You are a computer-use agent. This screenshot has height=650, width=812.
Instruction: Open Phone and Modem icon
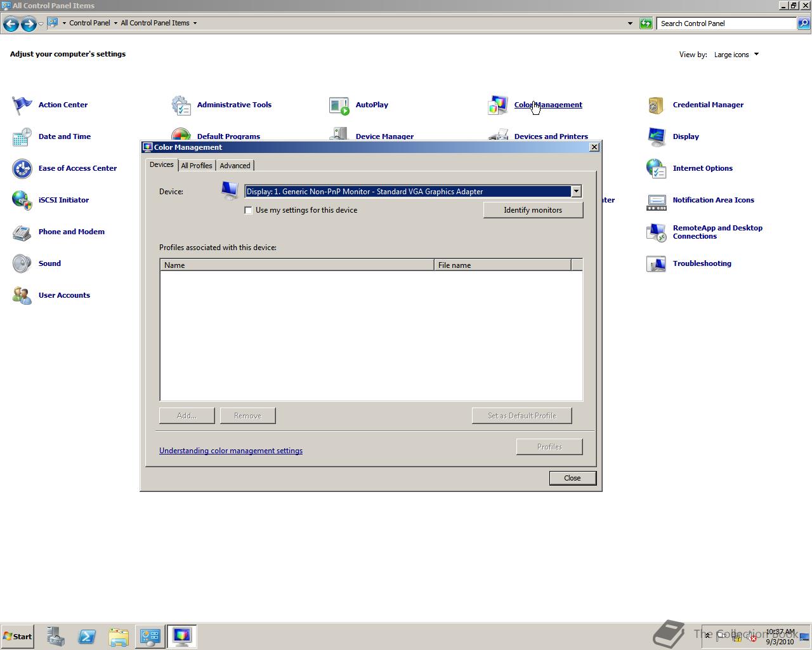22,232
